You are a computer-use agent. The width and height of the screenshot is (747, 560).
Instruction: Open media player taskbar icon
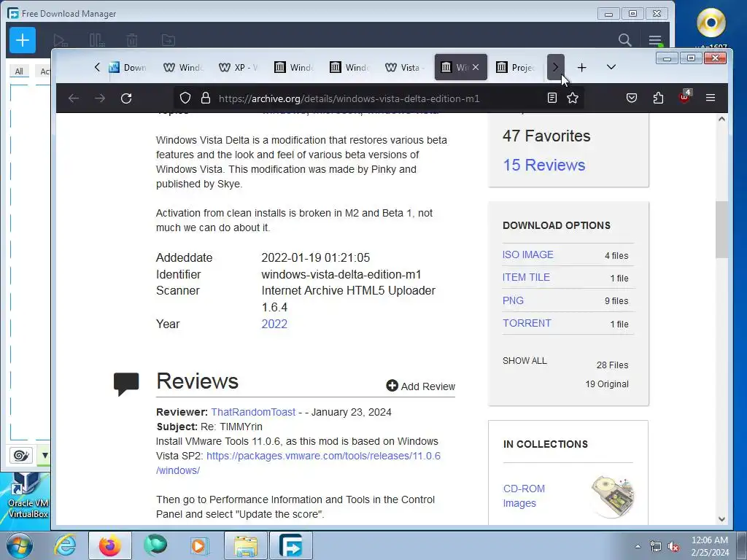point(200,545)
